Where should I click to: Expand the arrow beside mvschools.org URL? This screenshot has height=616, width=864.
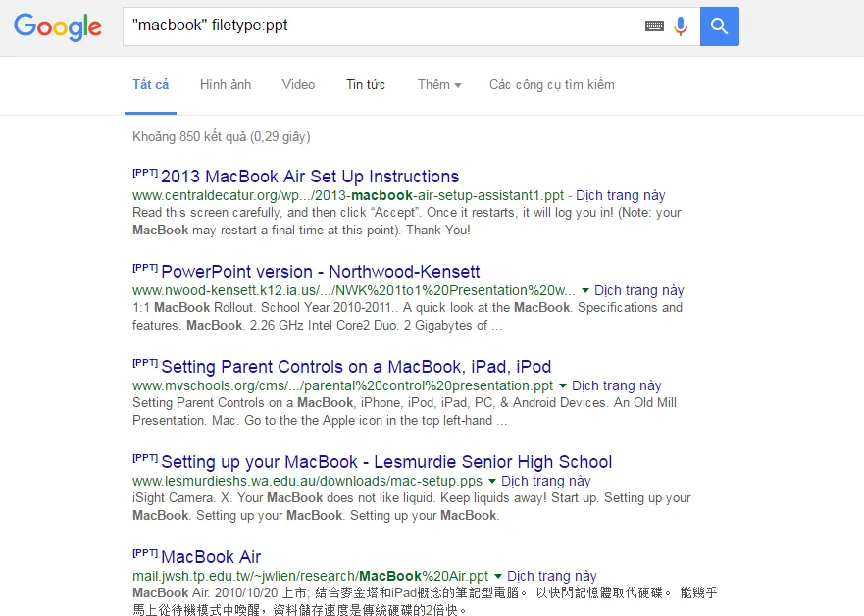tap(563, 385)
